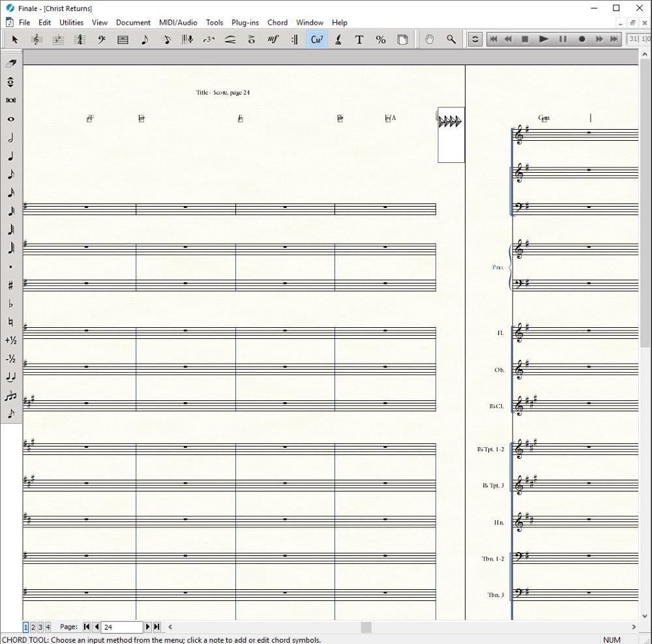The image size is (652, 644).
Task: Toggle the augmentation dot tool
Action: 10,267
